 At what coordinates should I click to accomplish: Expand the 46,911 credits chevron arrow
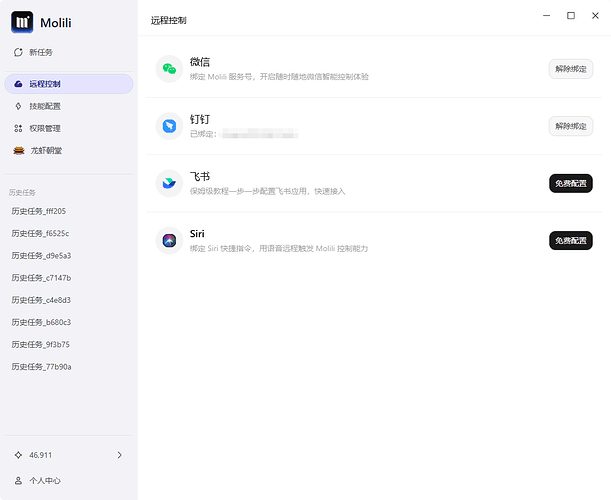pyautogui.click(x=120, y=455)
